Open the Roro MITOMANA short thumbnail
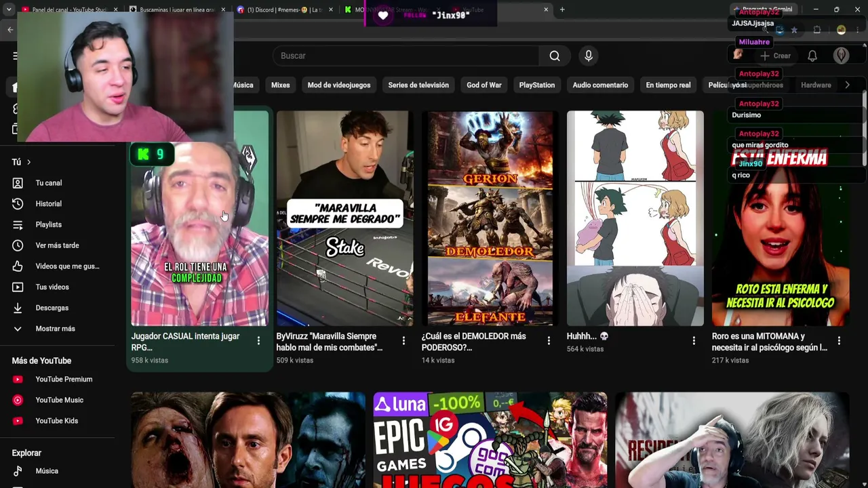This screenshot has width=868, height=488. click(x=780, y=218)
